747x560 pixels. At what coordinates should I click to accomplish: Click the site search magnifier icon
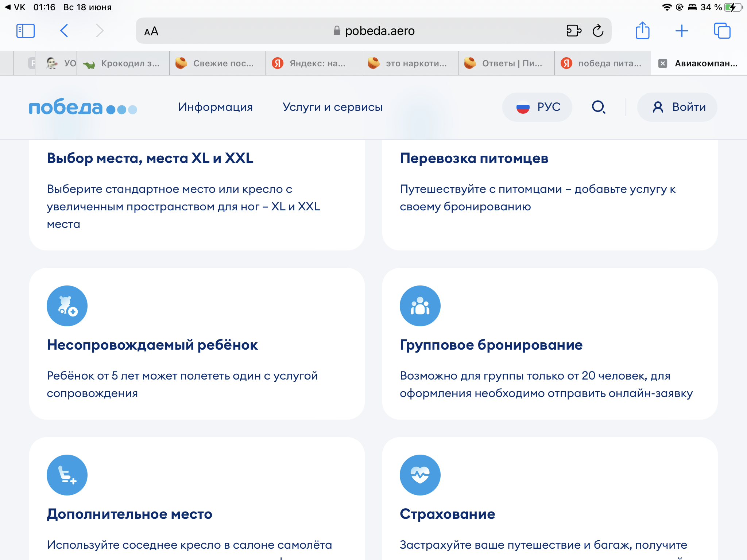598,107
